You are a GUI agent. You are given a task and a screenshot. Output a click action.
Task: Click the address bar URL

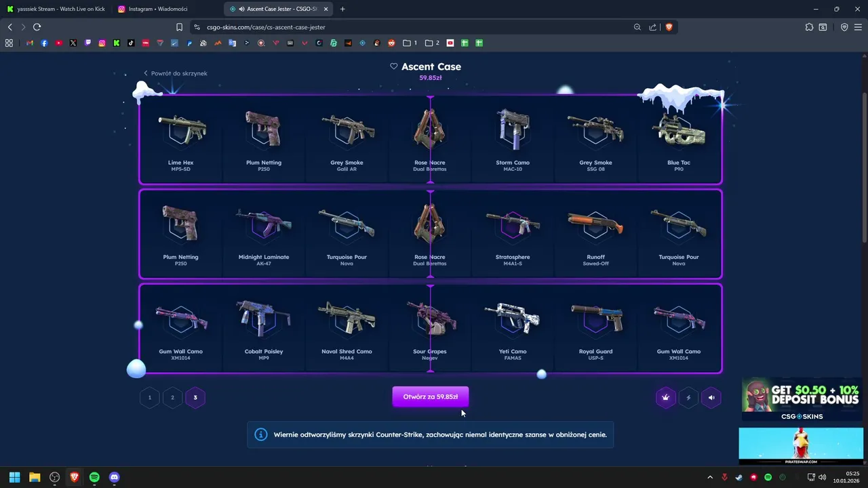coord(266,27)
